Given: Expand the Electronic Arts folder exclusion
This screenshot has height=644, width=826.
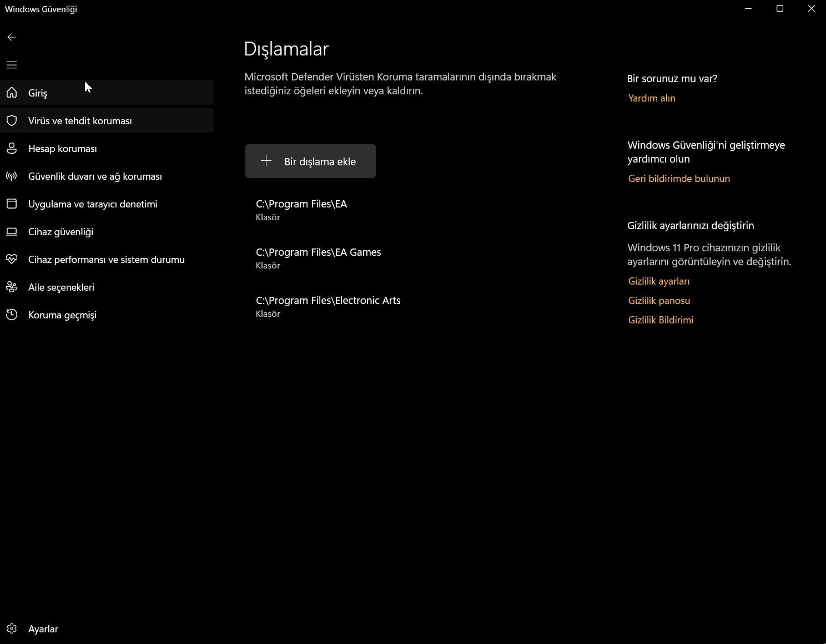Looking at the screenshot, I should pyautogui.click(x=422, y=306).
